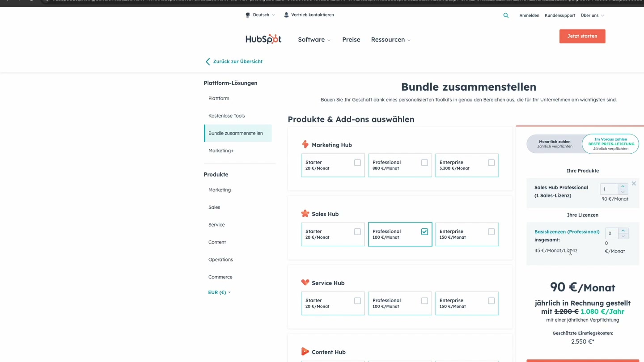Select the Service Hub Enterprise checkbox

[x=491, y=301]
